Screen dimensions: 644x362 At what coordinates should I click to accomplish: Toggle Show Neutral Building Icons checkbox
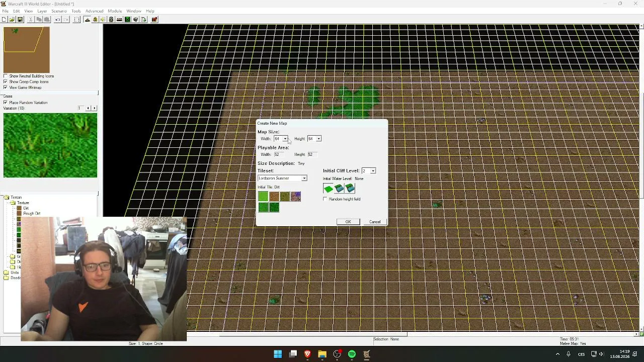coord(6,76)
